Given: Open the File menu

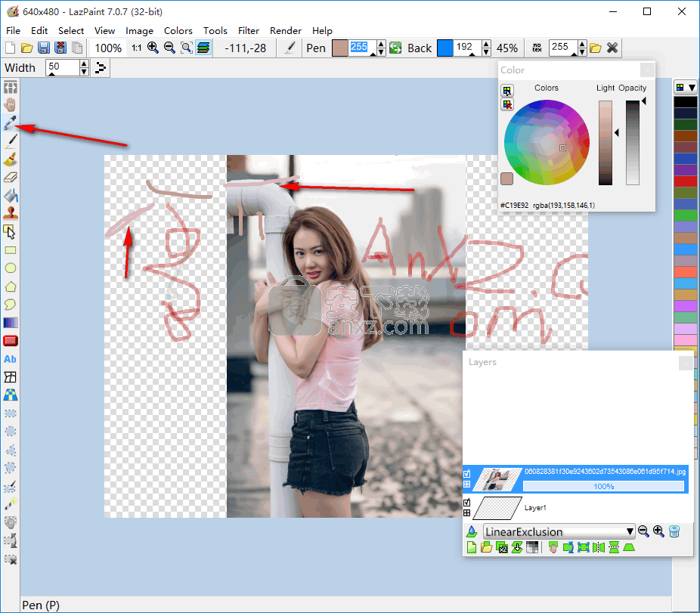Looking at the screenshot, I should [x=13, y=30].
